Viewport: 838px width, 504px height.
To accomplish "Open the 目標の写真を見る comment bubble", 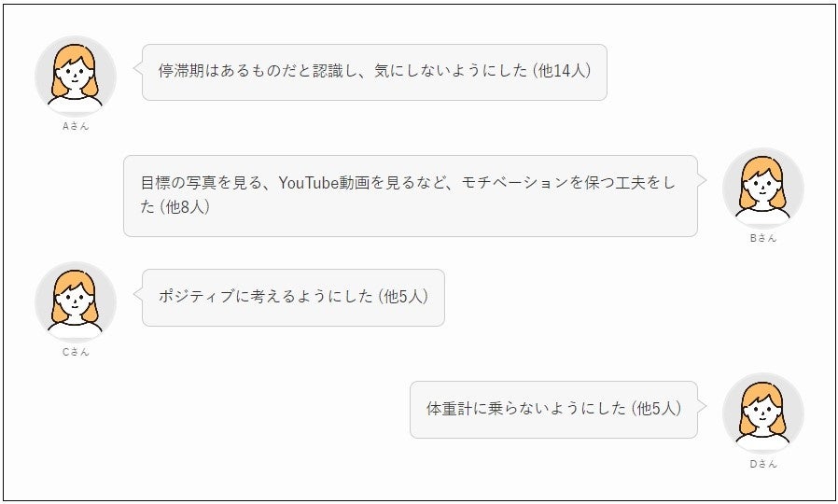I will (x=411, y=195).
